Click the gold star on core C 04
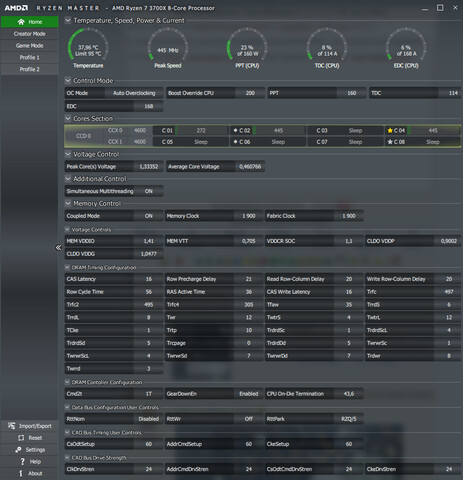 tap(390, 130)
